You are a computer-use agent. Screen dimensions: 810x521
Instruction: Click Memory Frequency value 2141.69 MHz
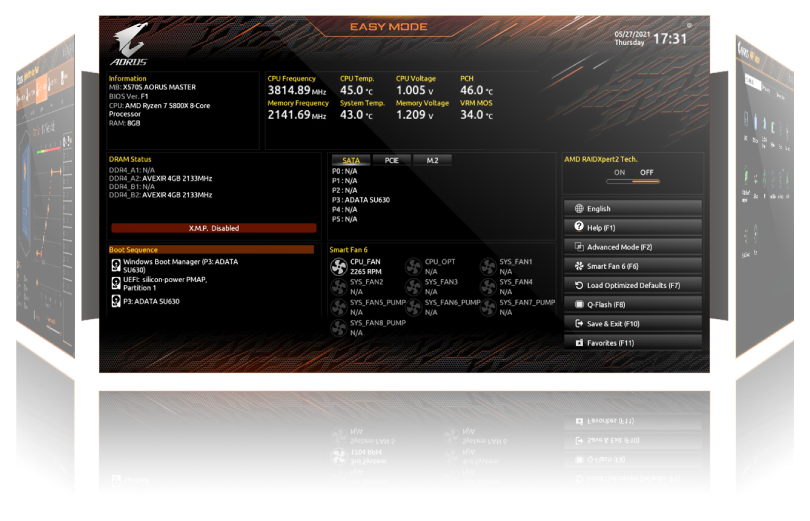(297, 115)
